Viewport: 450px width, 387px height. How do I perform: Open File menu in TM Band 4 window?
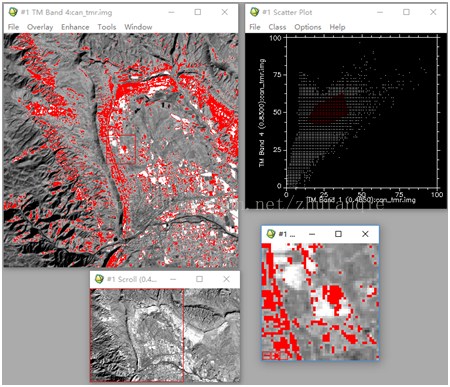pos(13,27)
